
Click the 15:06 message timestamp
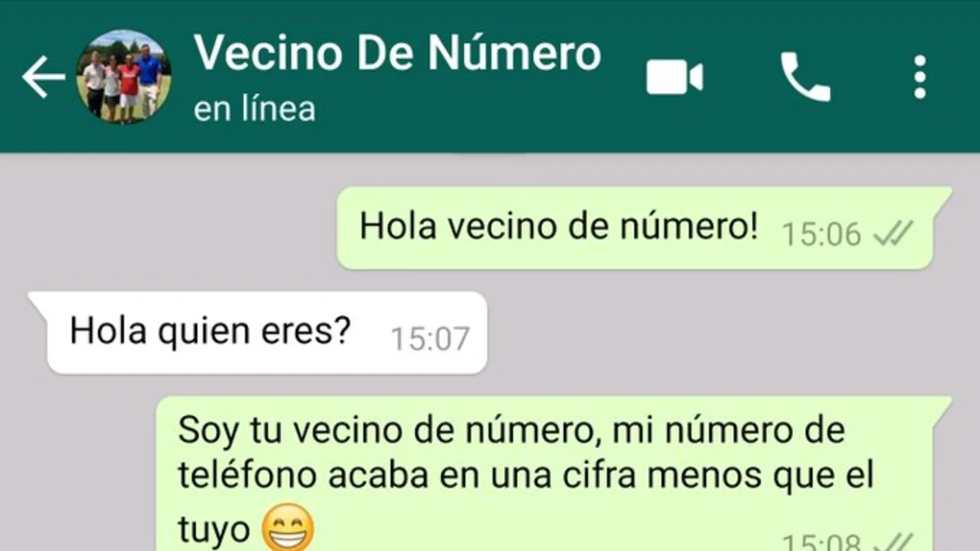click(x=822, y=235)
